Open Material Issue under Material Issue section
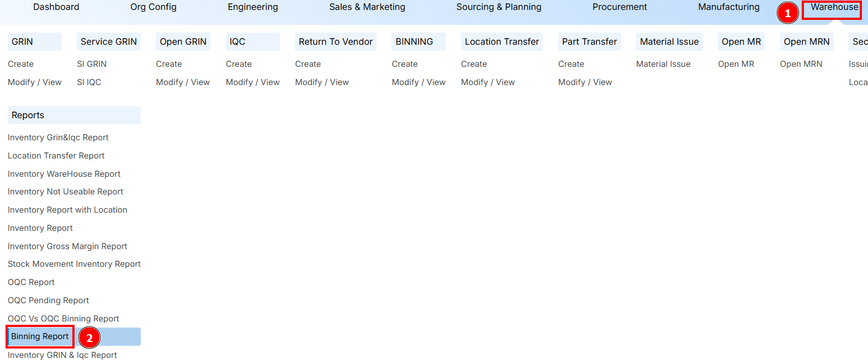The width and height of the screenshot is (868, 364). tap(663, 64)
